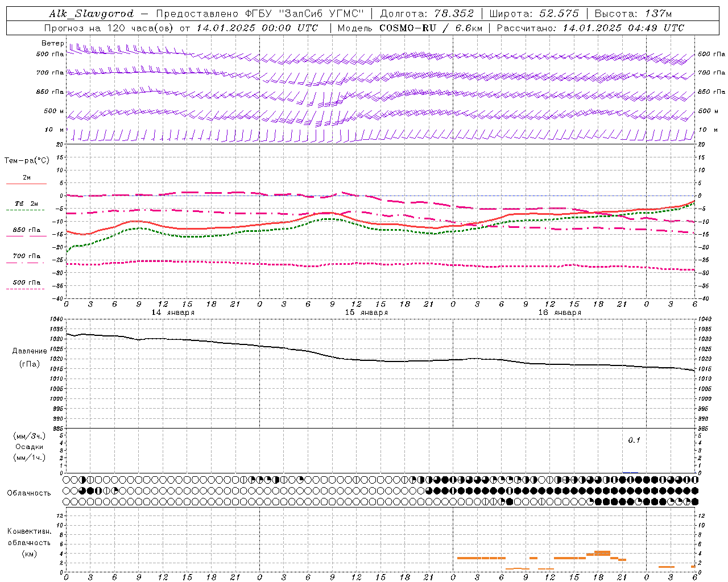Click the Облачность cloudiness label
The image size is (728, 582).
click(x=29, y=493)
